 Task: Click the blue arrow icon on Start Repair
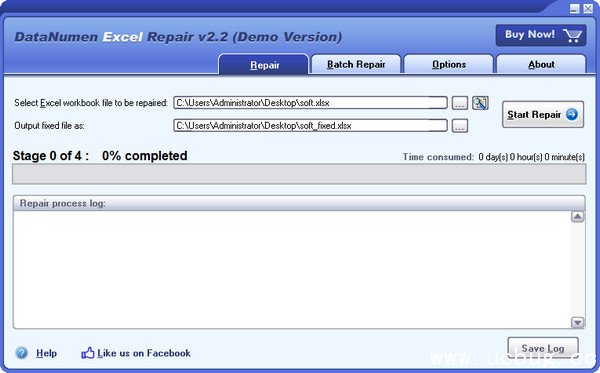tap(572, 114)
